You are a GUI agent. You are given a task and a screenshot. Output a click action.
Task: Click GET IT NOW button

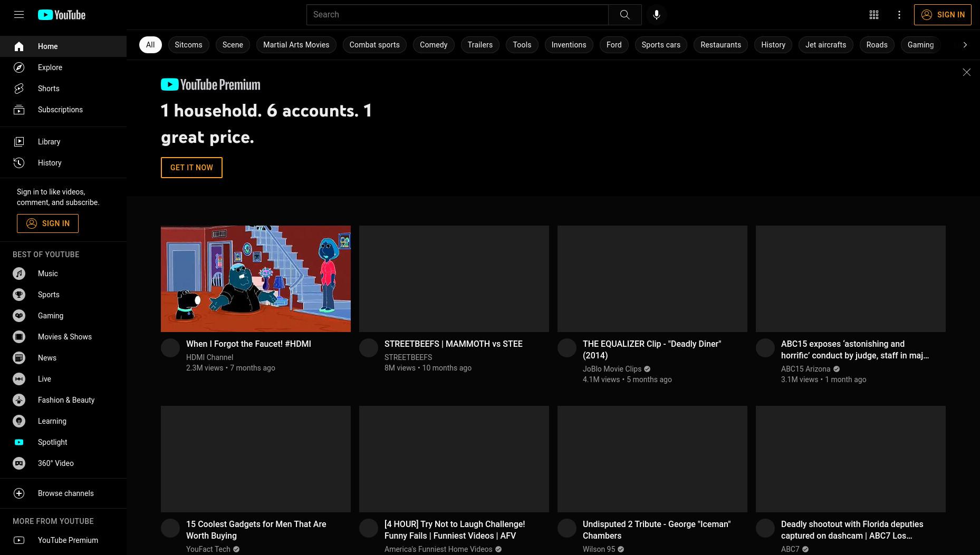click(191, 168)
